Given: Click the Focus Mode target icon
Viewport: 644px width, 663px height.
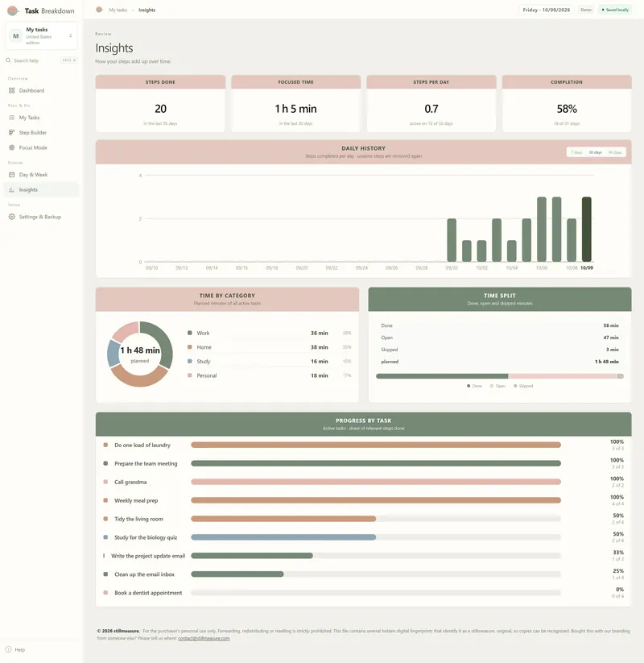Looking at the screenshot, I should [12, 147].
